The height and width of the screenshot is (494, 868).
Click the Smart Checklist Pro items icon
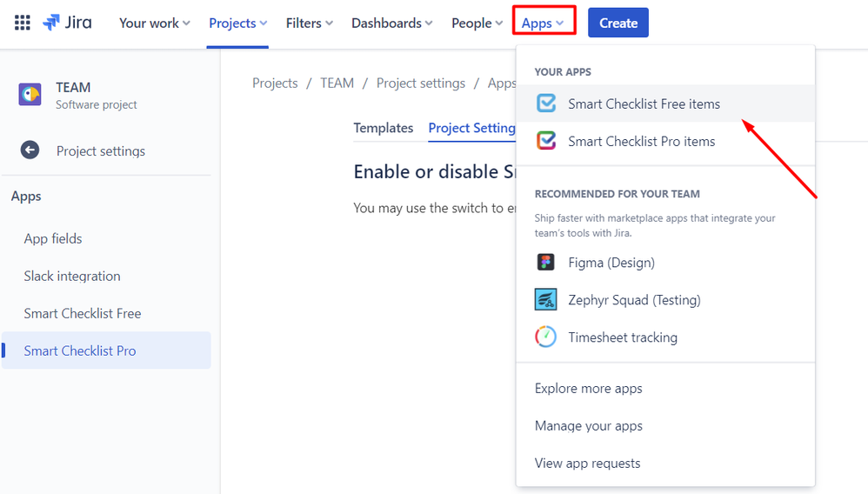click(x=546, y=141)
